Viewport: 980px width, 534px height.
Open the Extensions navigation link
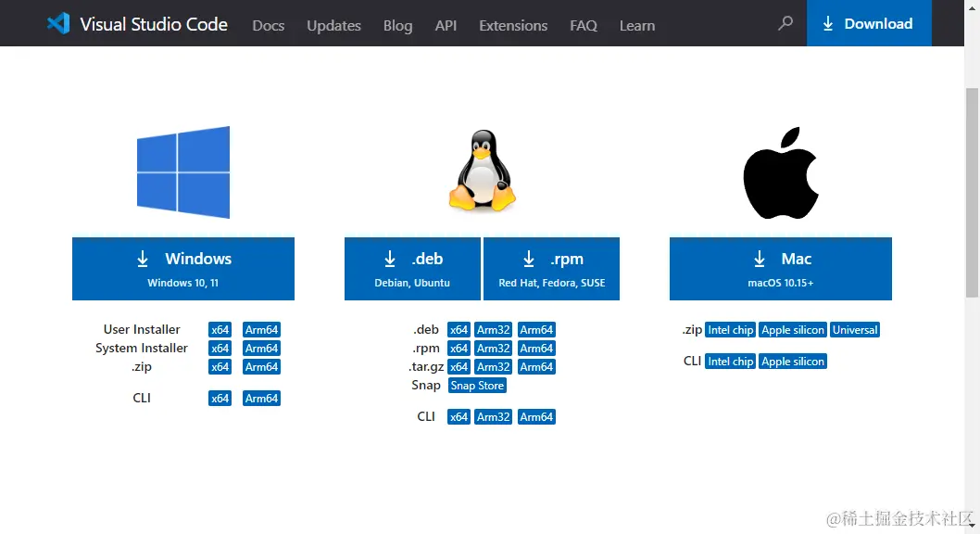click(x=513, y=26)
